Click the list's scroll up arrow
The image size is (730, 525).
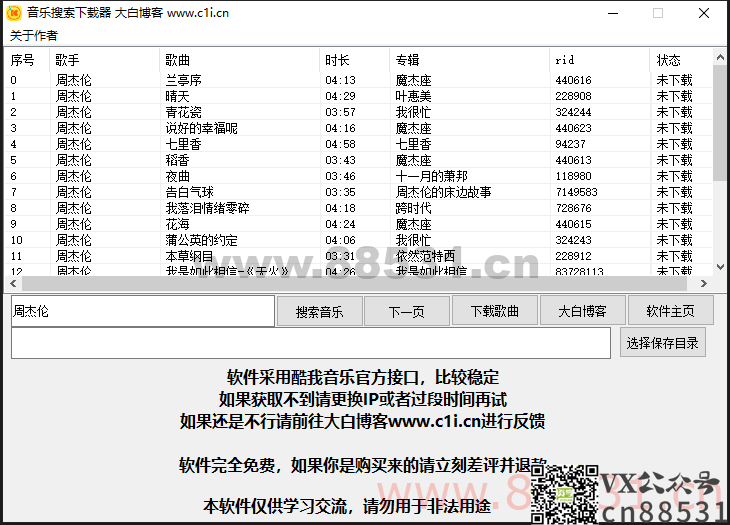tap(720, 57)
